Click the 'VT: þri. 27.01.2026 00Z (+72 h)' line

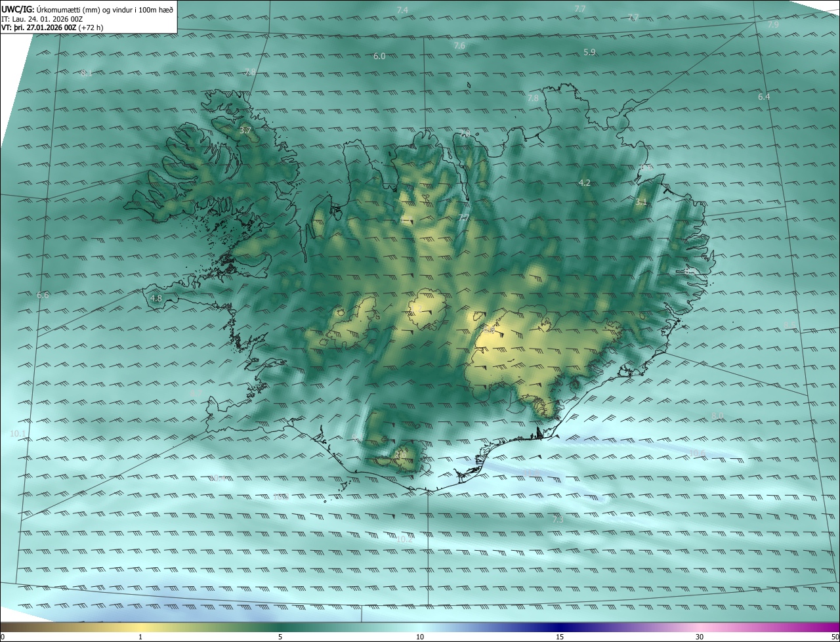pyautogui.click(x=52, y=28)
